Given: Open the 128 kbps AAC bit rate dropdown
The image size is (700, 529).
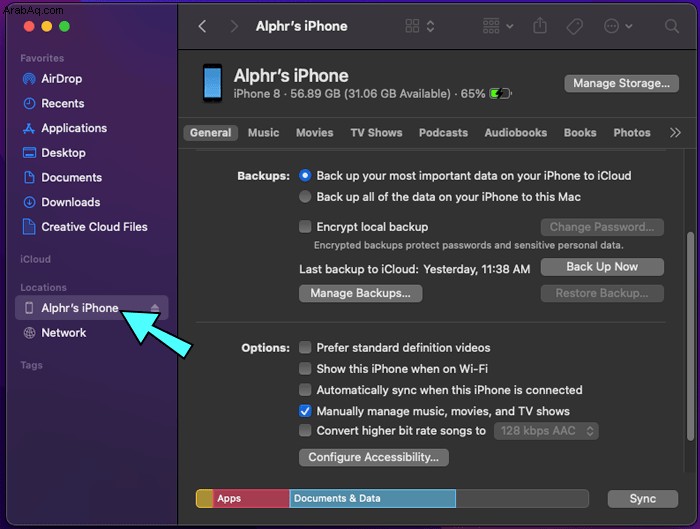Looking at the screenshot, I should [546, 431].
